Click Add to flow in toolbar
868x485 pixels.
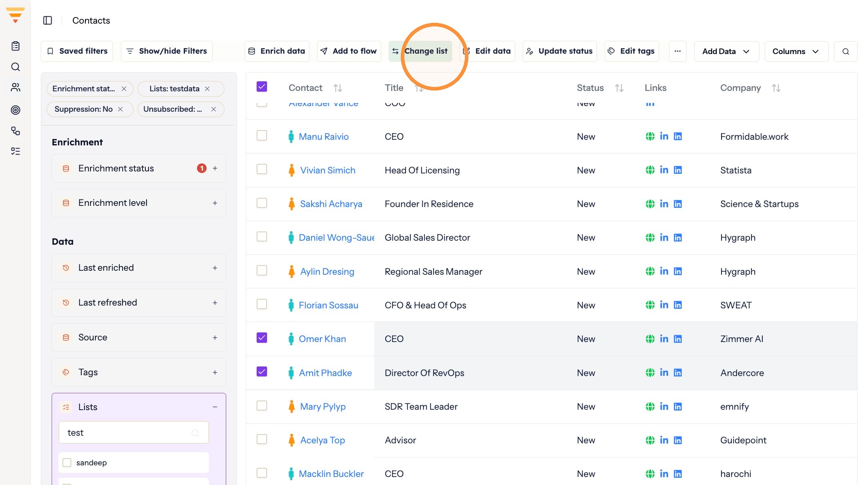coord(349,51)
